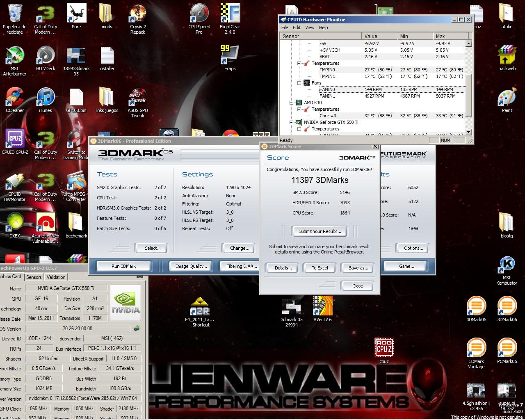Open the Acunetix Web Vulnerability shortcut
Screen dimensions: 525x420
(46, 228)
